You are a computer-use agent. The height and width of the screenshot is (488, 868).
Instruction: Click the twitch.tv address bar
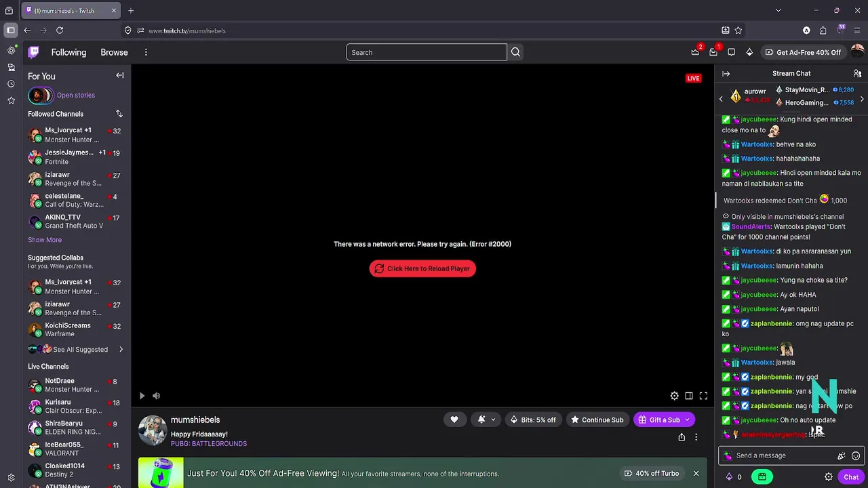427,30
